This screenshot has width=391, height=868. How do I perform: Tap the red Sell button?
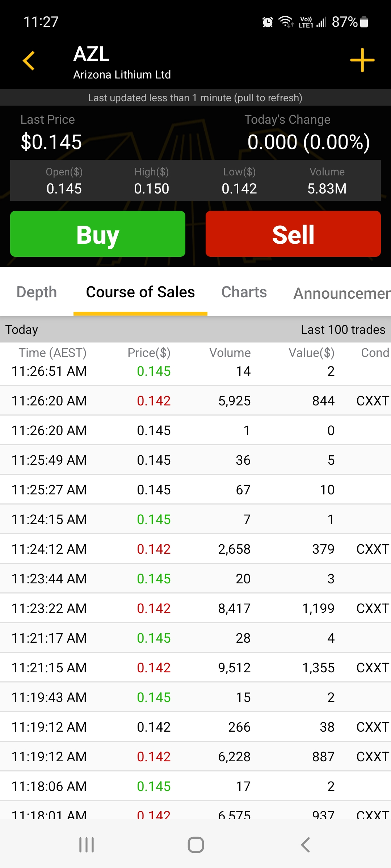[293, 234]
